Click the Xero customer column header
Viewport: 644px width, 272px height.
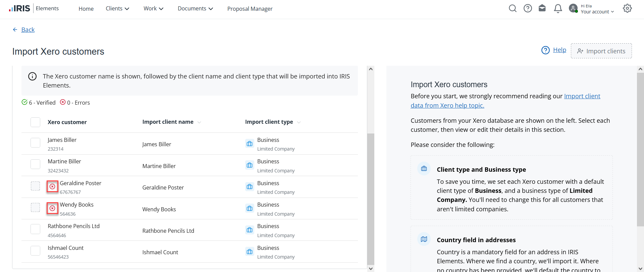tap(67, 122)
